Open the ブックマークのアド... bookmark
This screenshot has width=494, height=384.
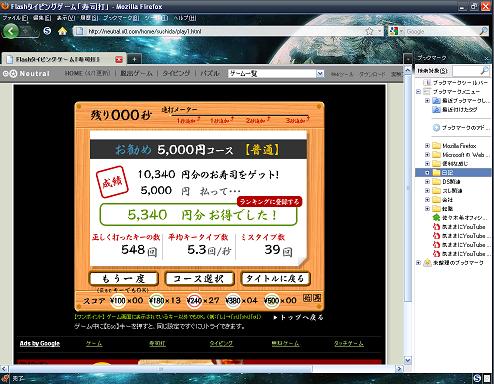pos(461,127)
